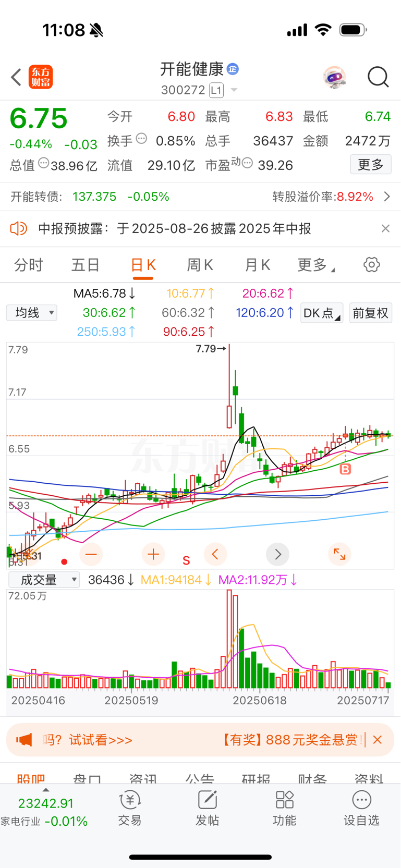The height and width of the screenshot is (868, 401).
Task: Expand chart to fullscreen
Action: 339,554
